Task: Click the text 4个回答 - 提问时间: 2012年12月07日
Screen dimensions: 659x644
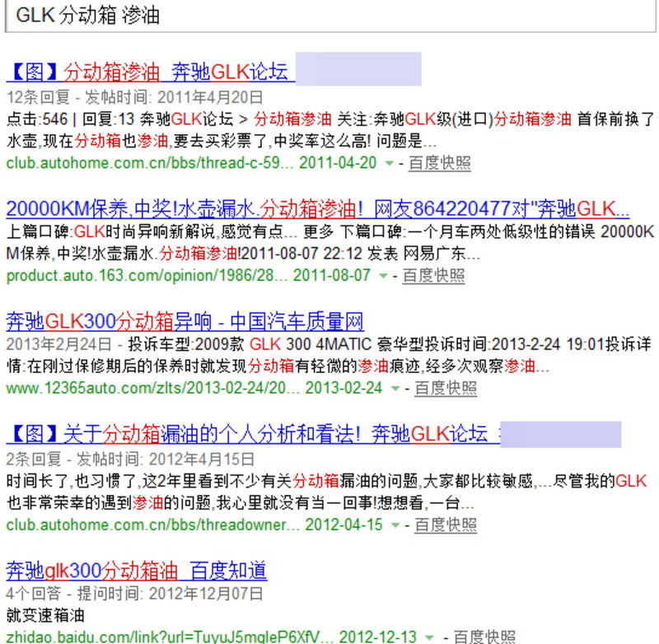Action: coord(135,594)
